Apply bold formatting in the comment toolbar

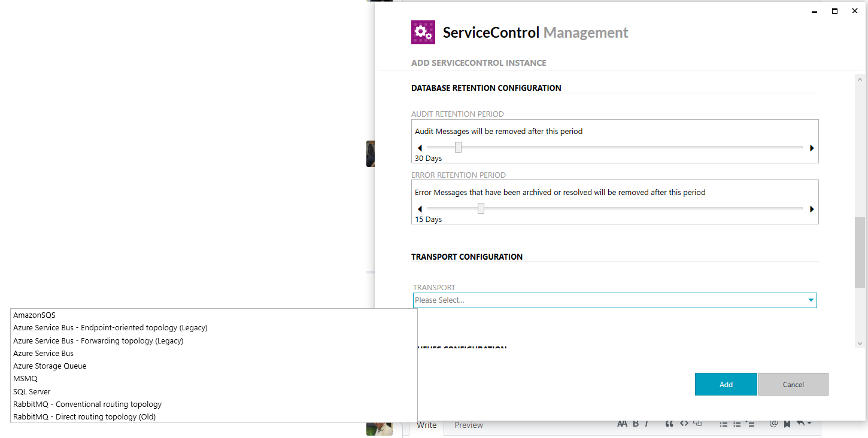coord(636,424)
